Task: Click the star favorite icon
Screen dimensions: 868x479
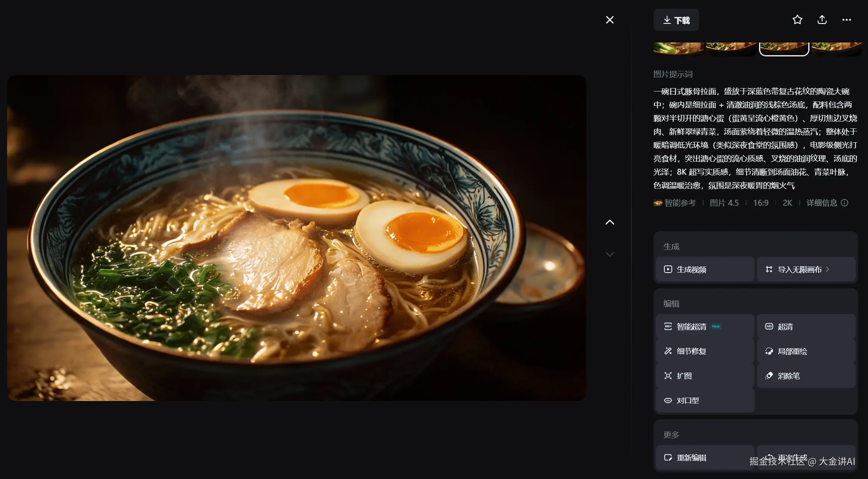Action: click(x=797, y=20)
